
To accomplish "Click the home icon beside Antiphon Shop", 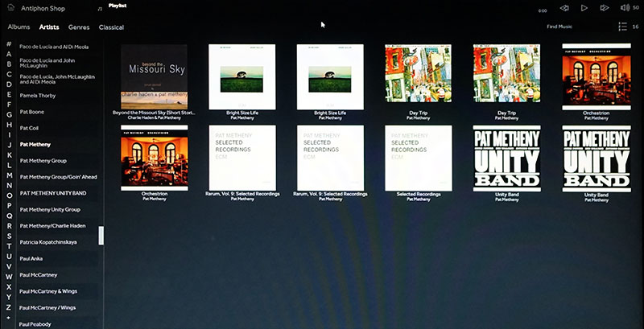I will tap(10, 8).
